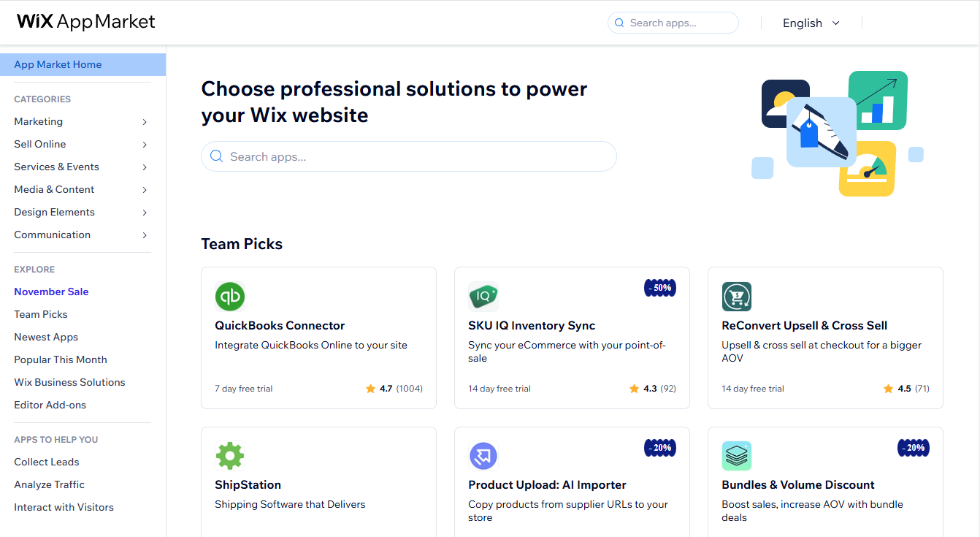Go to Team Picks in sidebar
The height and width of the screenshot is (537, 980).
pyautogui.click(x=41, y=314)
